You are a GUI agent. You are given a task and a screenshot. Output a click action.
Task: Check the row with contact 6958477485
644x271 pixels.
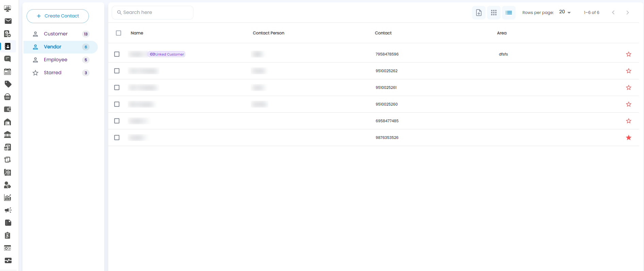coord(117,121)
